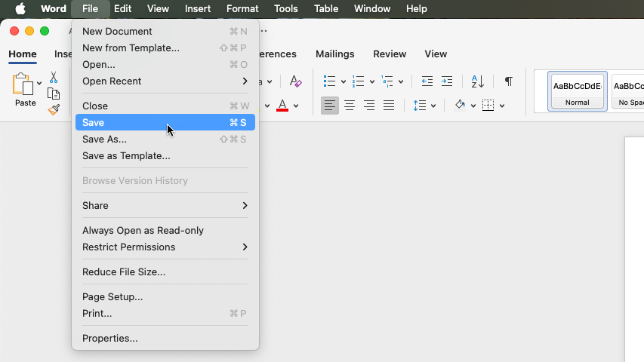Expand numbering style dropdown arrow
The height and width of the screenshot is (362, 644).
point(372,81)
